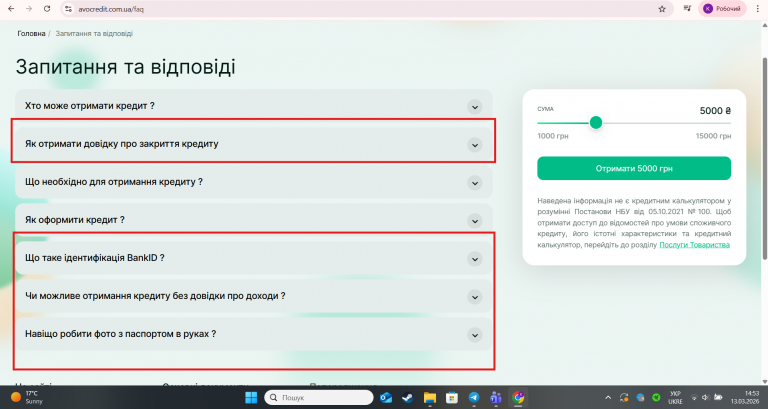Screen dimensions: 768x409
Task: Open site information icon in address bar
Action: (69, 9)
